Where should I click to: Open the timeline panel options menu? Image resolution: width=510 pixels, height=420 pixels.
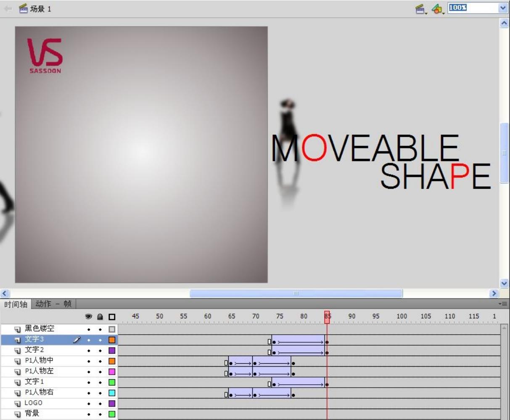coord(502,304)
